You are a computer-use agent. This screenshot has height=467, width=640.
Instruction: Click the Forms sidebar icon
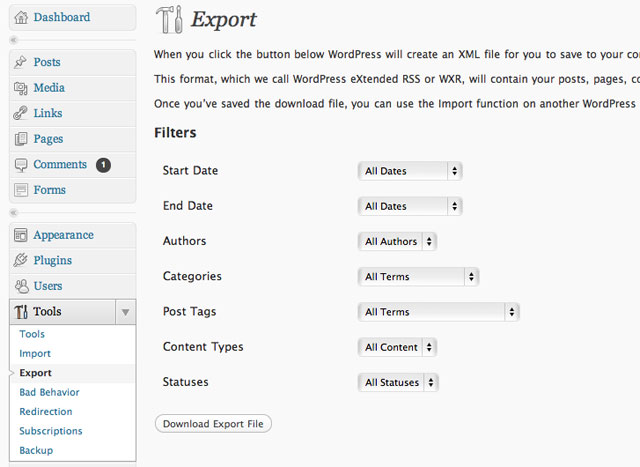pyautogui.click(x=21, y=190)
